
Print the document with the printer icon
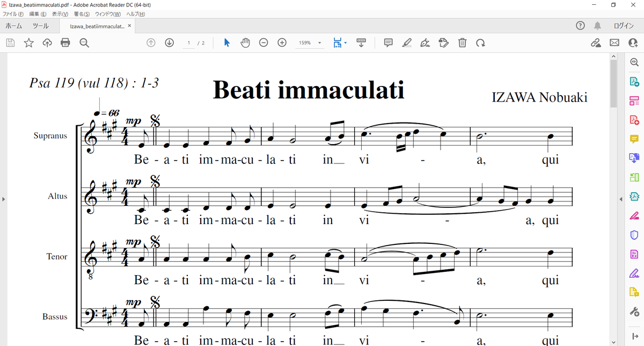pyautogui.click(x=65, y=43)
